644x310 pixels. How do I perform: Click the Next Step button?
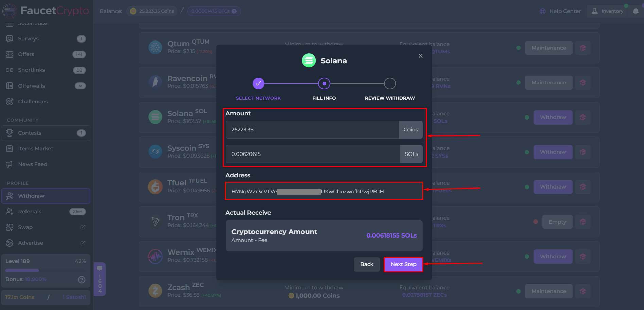point(403,264)
